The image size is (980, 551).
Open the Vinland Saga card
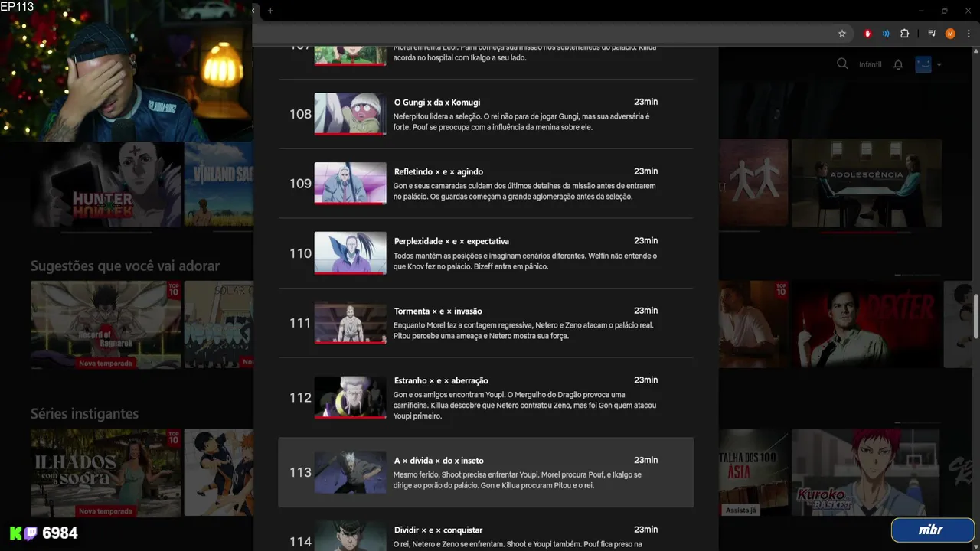(x=219, y=184)
